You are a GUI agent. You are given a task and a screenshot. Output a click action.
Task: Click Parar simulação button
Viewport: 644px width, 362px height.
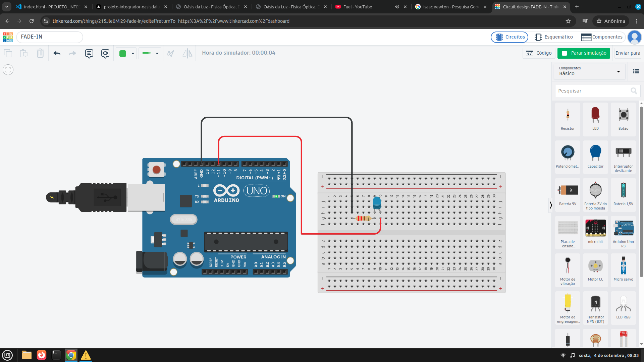click(x=584, y=53)
